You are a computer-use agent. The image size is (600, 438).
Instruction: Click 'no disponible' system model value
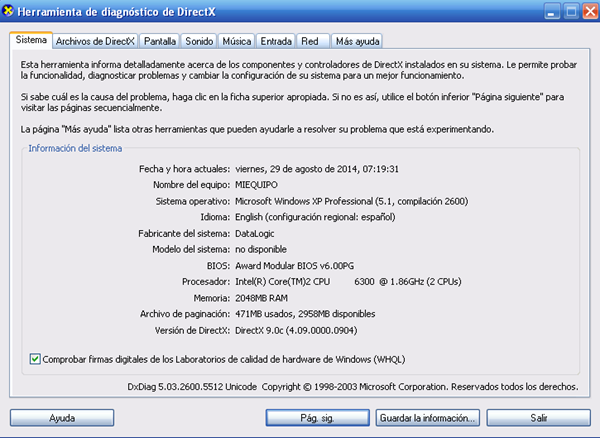click(x=261, y=249)
